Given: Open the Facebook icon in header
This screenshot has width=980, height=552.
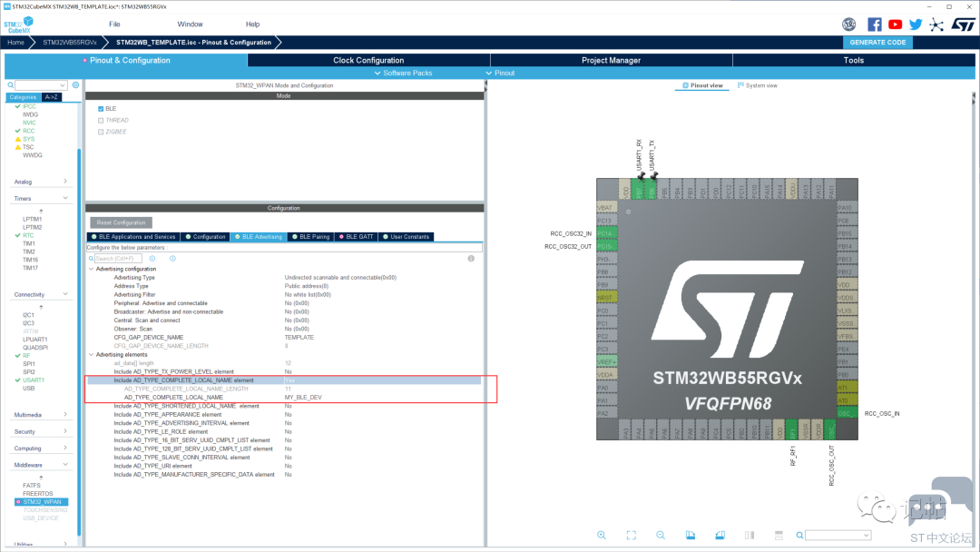Looking at the screenshot, I should (875, 25).
